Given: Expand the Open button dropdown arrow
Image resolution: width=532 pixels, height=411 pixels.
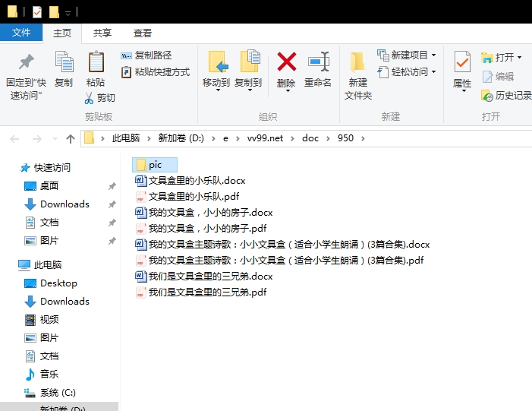Looking at the screenshot, I should [519, 58].
